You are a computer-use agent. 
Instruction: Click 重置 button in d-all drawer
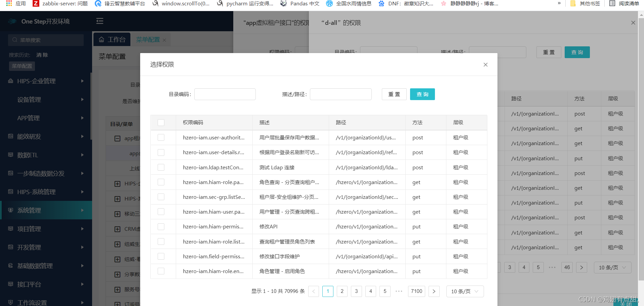[x=549, y=52]
